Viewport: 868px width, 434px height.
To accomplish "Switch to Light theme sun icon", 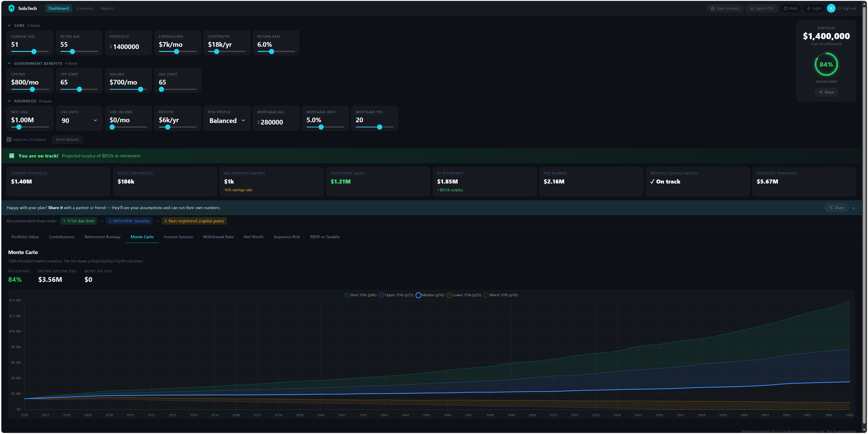I will pyautogui.click(x=809, y=8).
